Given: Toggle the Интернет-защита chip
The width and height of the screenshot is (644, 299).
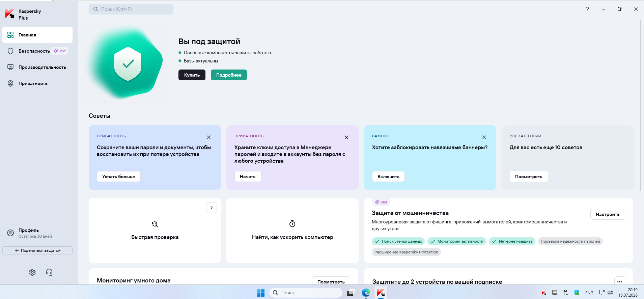Looking at the screenshot, I should 512,241.
